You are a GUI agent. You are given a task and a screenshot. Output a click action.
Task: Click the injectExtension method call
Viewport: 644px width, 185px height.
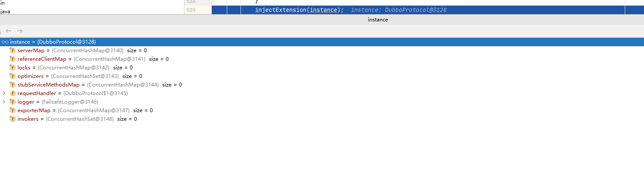pos(281,10)
